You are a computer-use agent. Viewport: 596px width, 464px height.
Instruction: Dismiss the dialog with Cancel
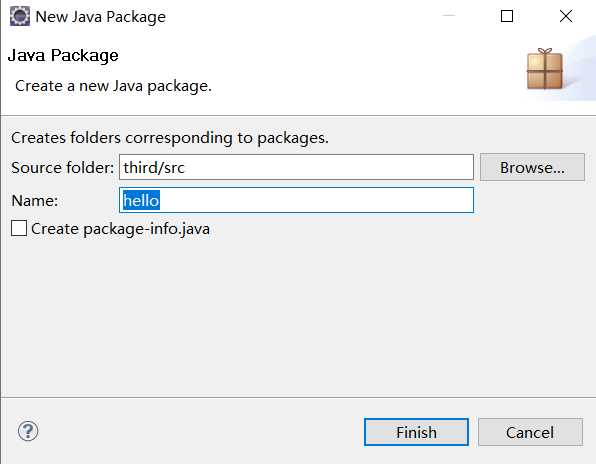(530, 432)
